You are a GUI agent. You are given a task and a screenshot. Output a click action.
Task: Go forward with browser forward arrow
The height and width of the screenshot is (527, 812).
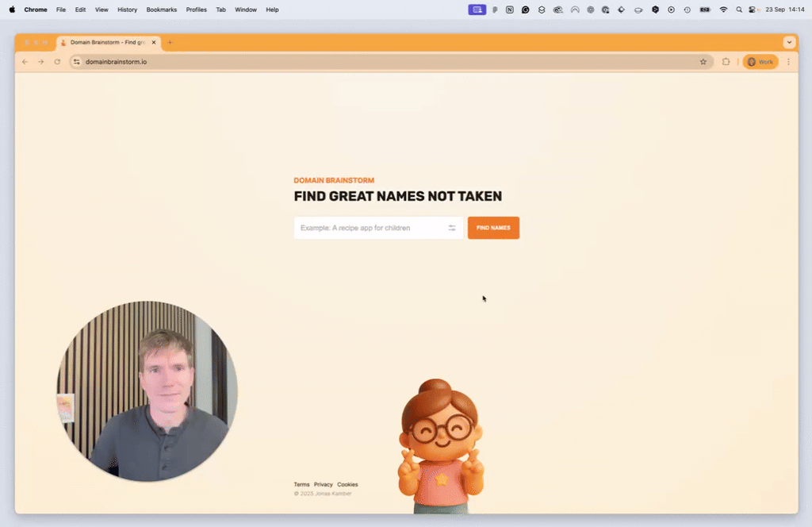(x=41, y=62)
